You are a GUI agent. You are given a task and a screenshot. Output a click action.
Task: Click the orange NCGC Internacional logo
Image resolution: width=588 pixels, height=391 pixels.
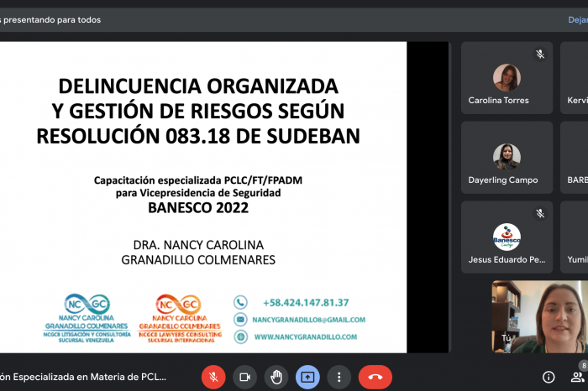point(181,318)
